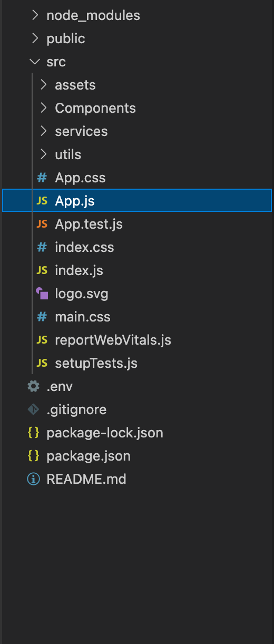Click the info icon of README.md
Image resolution: width=274 pixels, height=644 pixels.
[33, 479]
